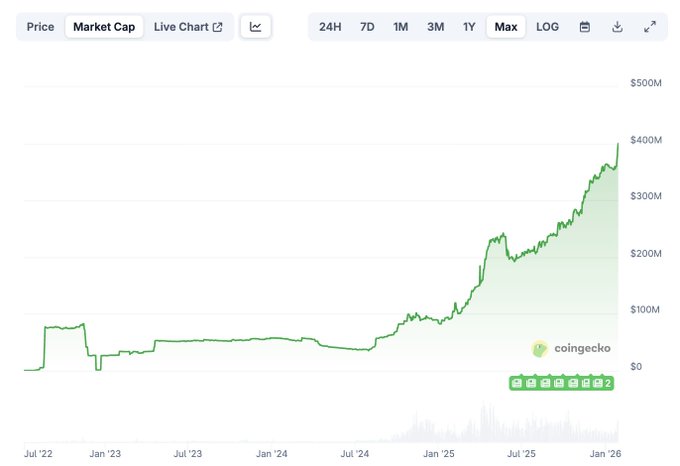This screenshot has width=680, height=466.
Task: Set time range to 7D
Action: pos(367,26)
